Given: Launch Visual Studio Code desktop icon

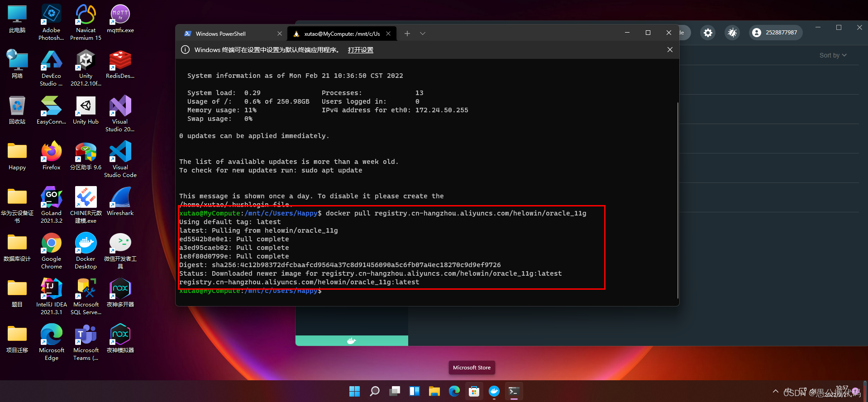Looking at the screenshot, I should pyautogui.click(x=120, y=159).
